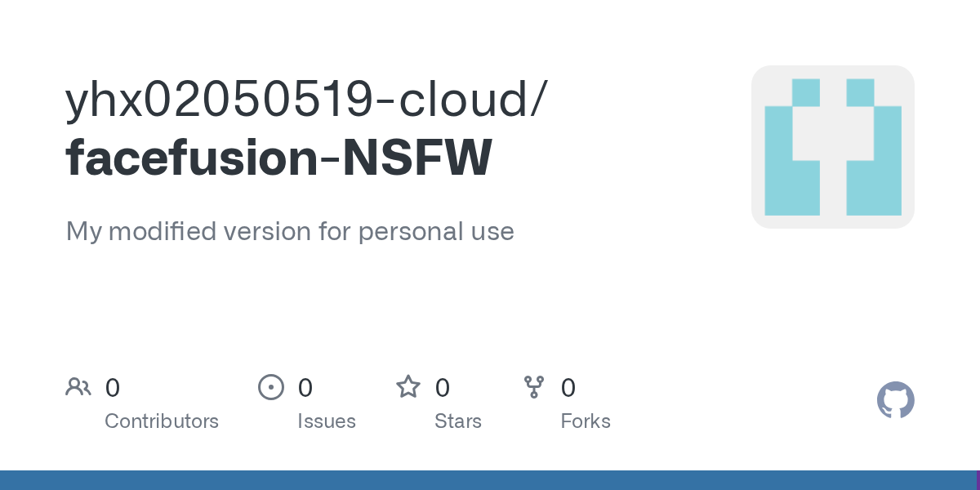This screenshot has height=490, width=980.
Task: Click the GitHub Octocat logo
Action: (895, 401)
